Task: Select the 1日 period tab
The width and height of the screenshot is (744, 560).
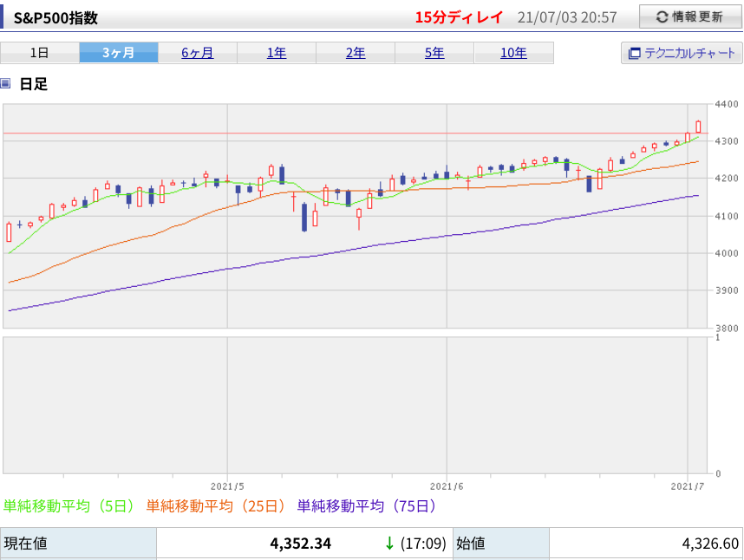Action: 39,53
